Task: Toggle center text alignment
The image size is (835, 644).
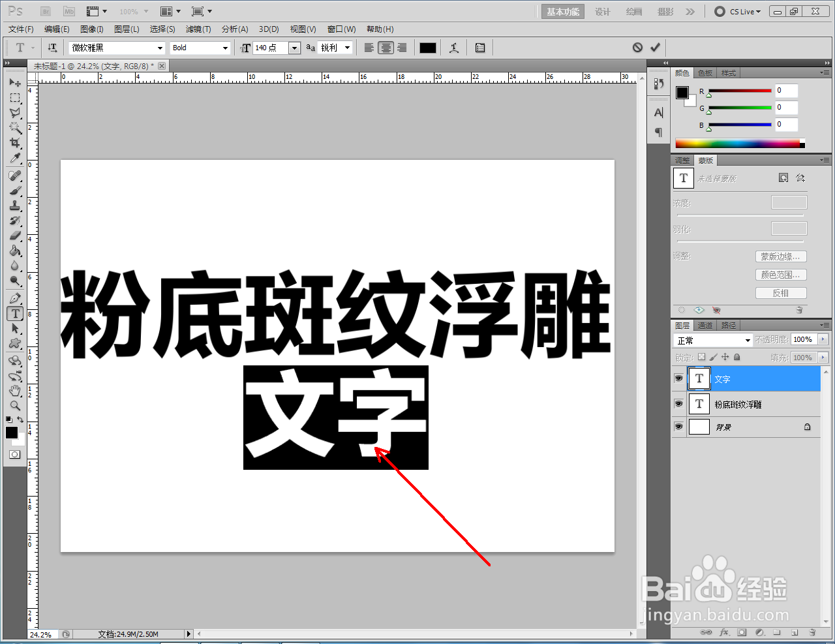Action: tap(386, 48)
